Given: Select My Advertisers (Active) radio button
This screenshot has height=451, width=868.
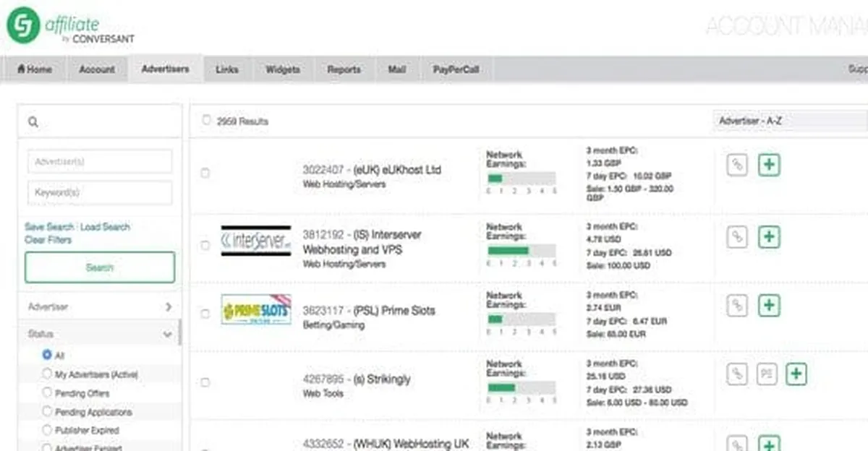Looking at the screenshot, I should pos(47,374).
